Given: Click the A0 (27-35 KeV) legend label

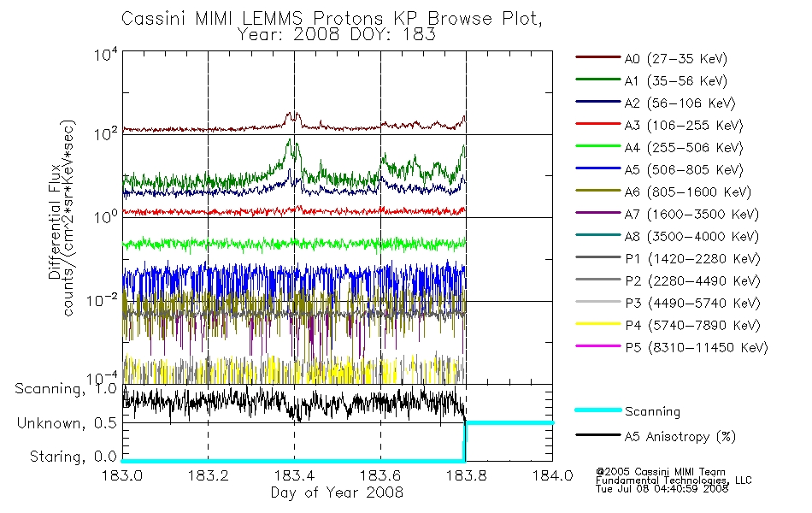Looking at the screenshot, I should tap(675, 58).
